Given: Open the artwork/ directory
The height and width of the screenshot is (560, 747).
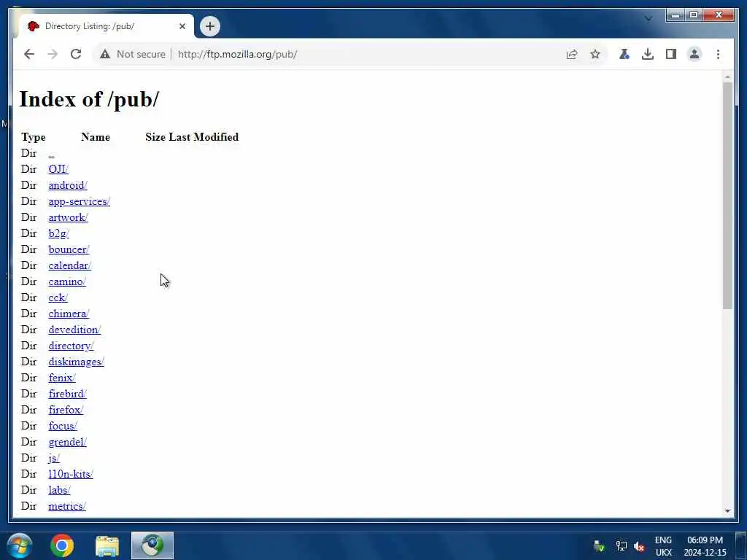Looking at the screenshot, I should (68, 217).
